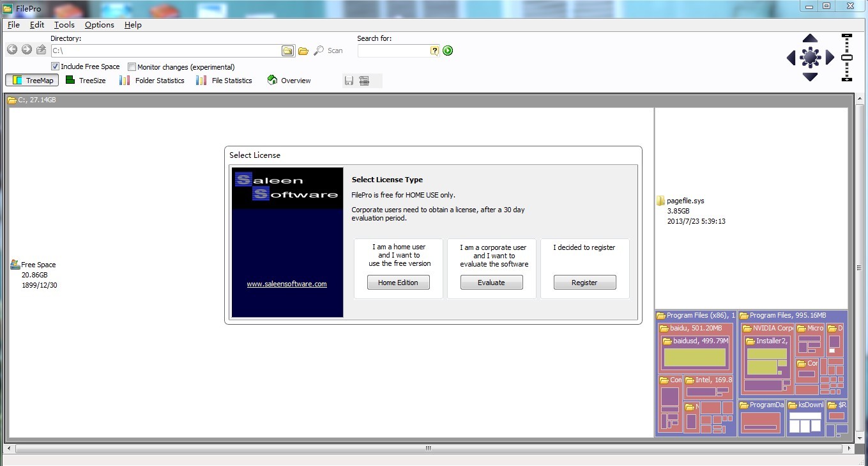Image resolution: width=868 pixels, height=466 pixels.
Task: Pan the treemap up
Action: coord(810,38)
